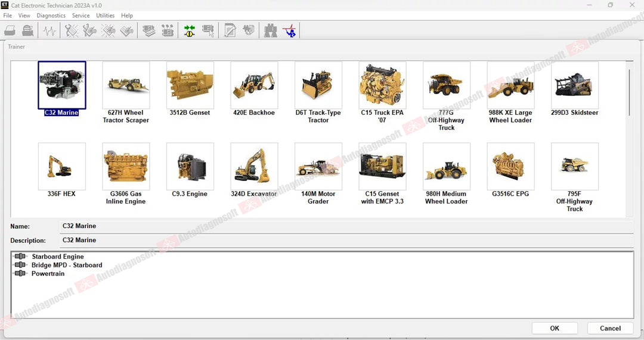Select the 324D Excavator thumbnail

(x=254, y=166)
